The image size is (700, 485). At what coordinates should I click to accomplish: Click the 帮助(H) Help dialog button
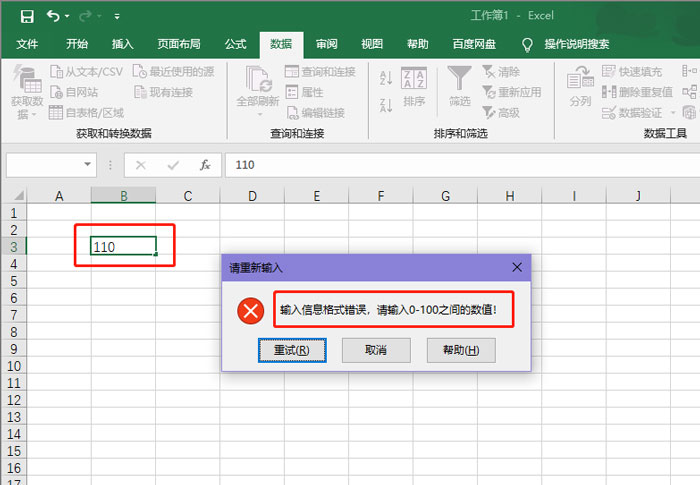pyautogui.click(x=453, y=350)
